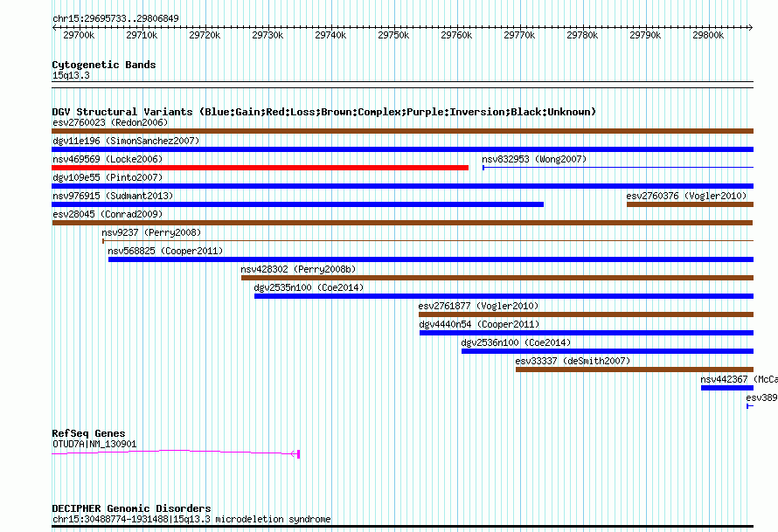778x532 pixels.
Task: Click the OTUD7A|NM_130901 gene label
Action: tap(94, 445)
